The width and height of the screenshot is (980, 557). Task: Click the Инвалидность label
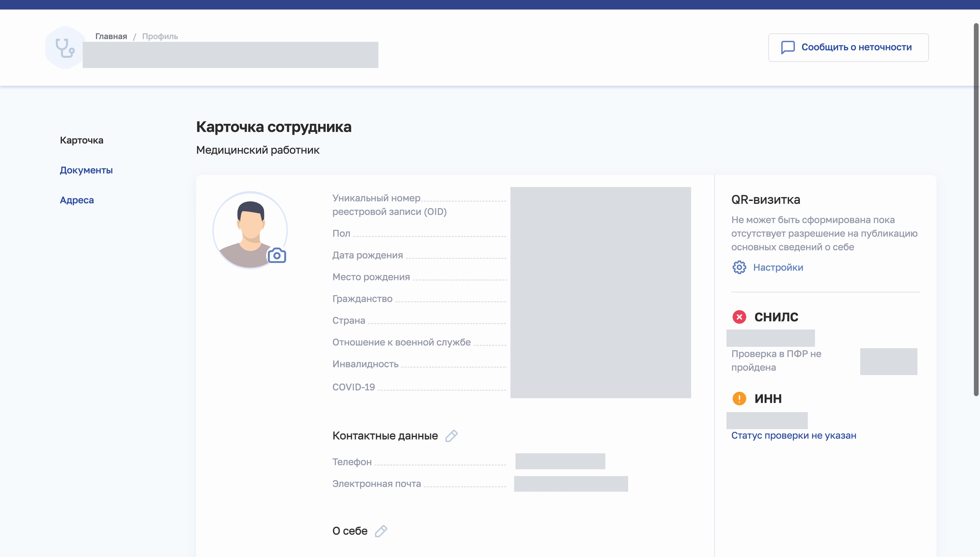click(365, 364)
